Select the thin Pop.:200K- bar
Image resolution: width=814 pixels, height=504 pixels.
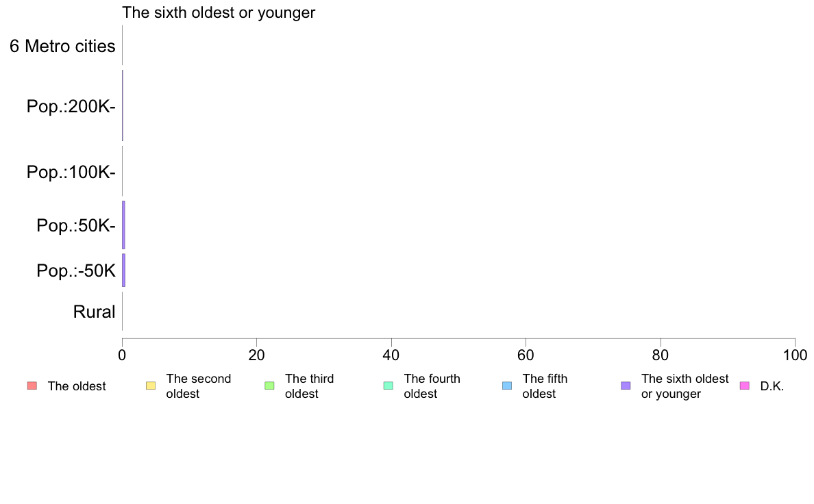[x=123, y=105]
